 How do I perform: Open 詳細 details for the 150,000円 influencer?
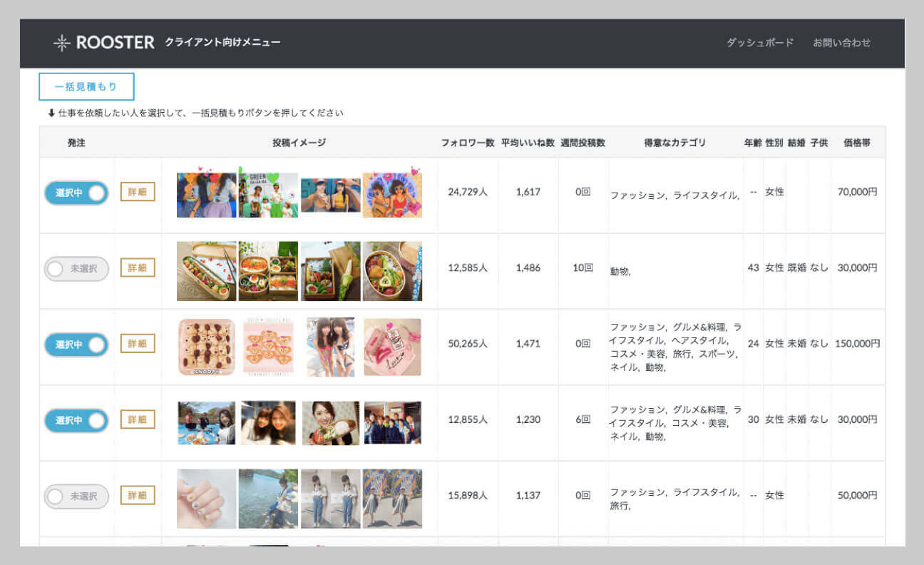click(137, 344)
